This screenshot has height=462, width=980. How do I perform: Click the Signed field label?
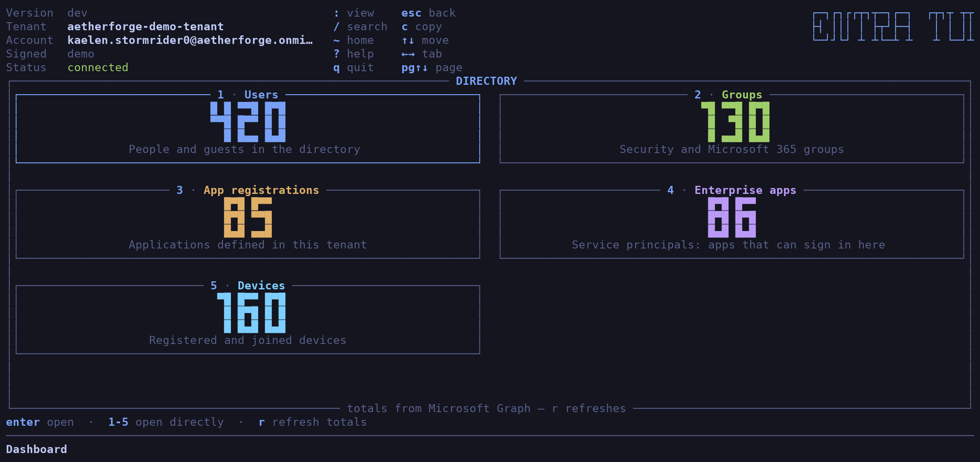pos(26,54)
